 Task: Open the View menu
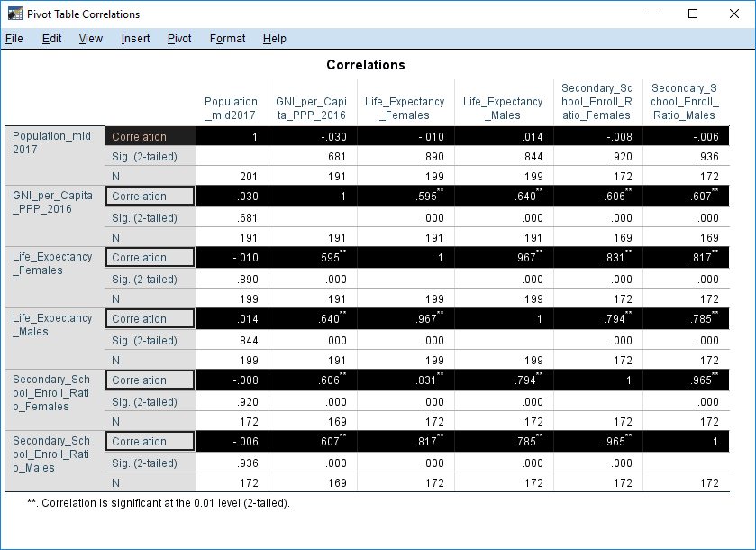(x=91, y=39)
